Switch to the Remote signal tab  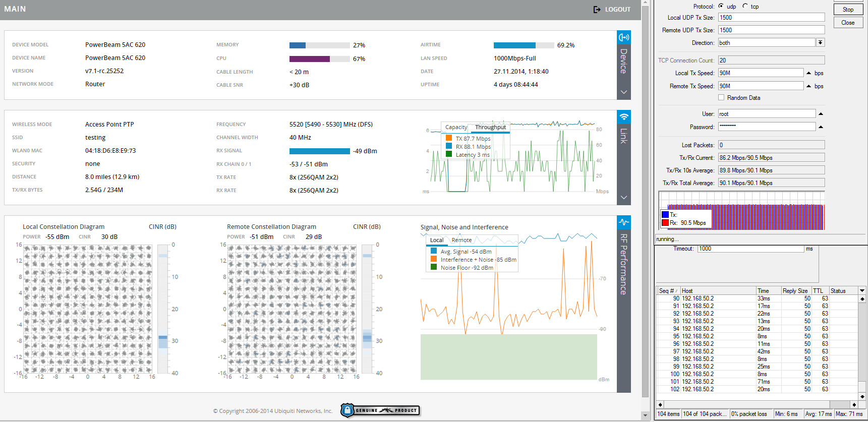[461, 240]
